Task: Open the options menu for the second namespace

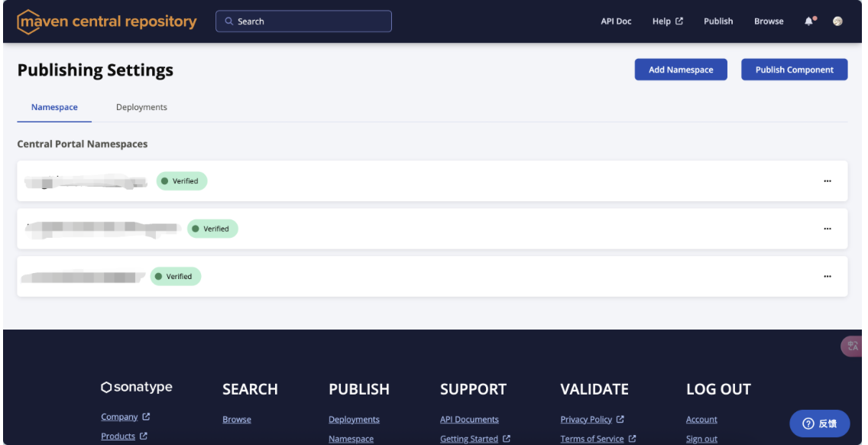Action: [827, 229]
